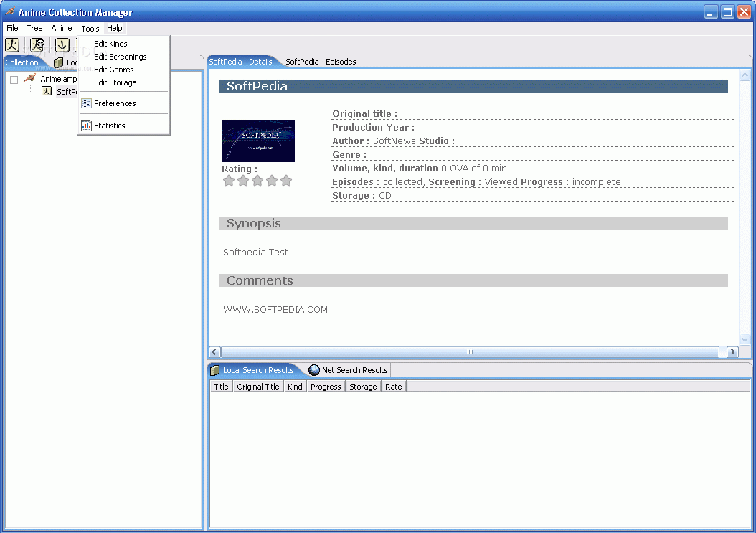Open the Tree menu
Viewport: 756px width, 533px height.
point(34,28)
